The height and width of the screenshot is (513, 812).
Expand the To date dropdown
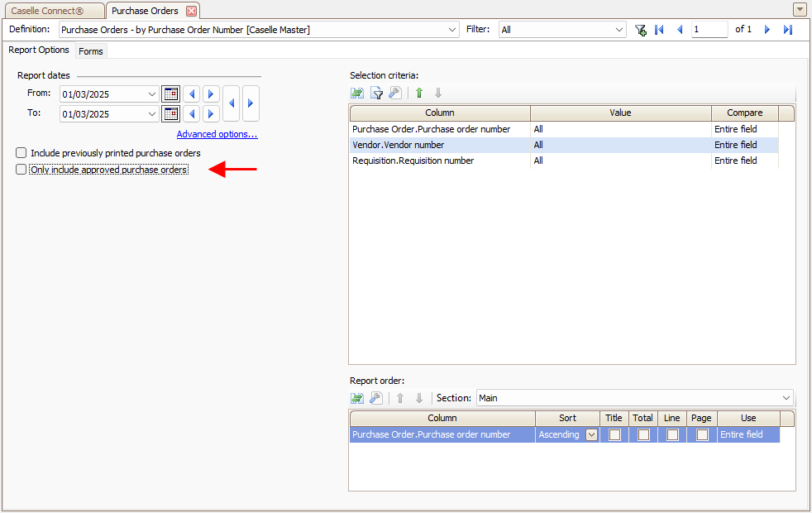pos(151,114)
